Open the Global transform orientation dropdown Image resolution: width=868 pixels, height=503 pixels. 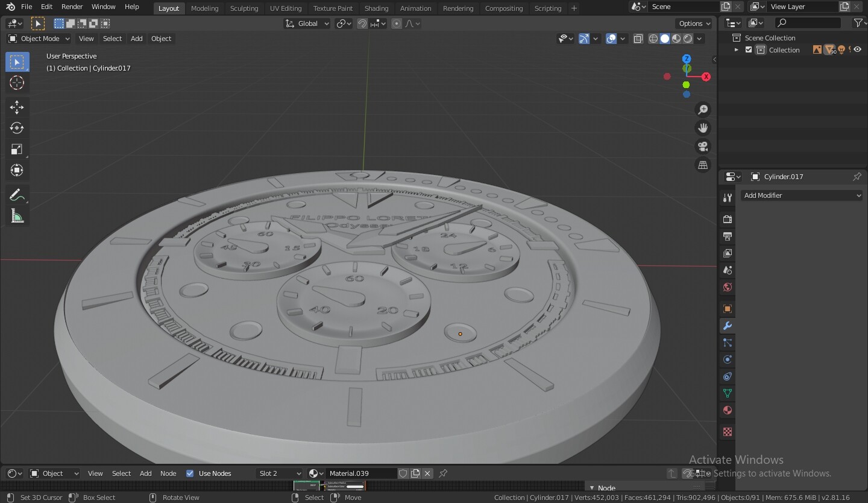click(307, 24)
